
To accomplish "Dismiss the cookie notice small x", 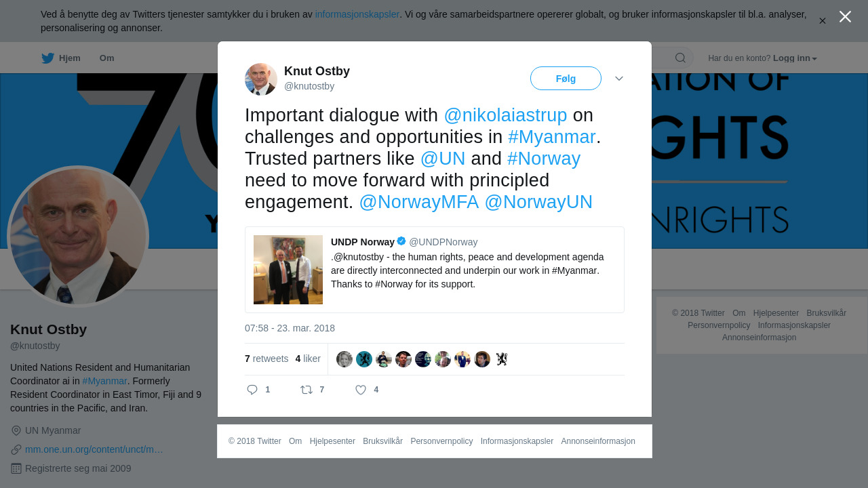I will click(822, 21).
